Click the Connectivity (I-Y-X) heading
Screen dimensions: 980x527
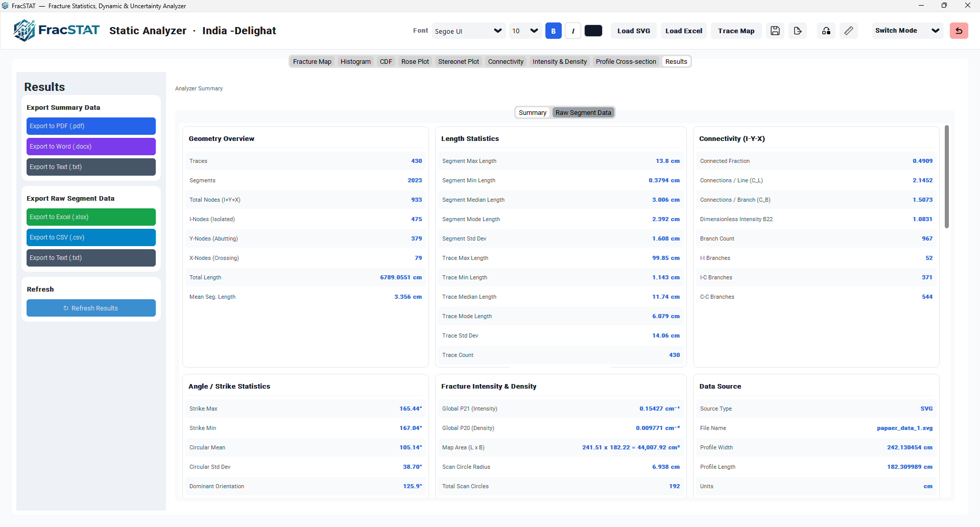(732, 139)
